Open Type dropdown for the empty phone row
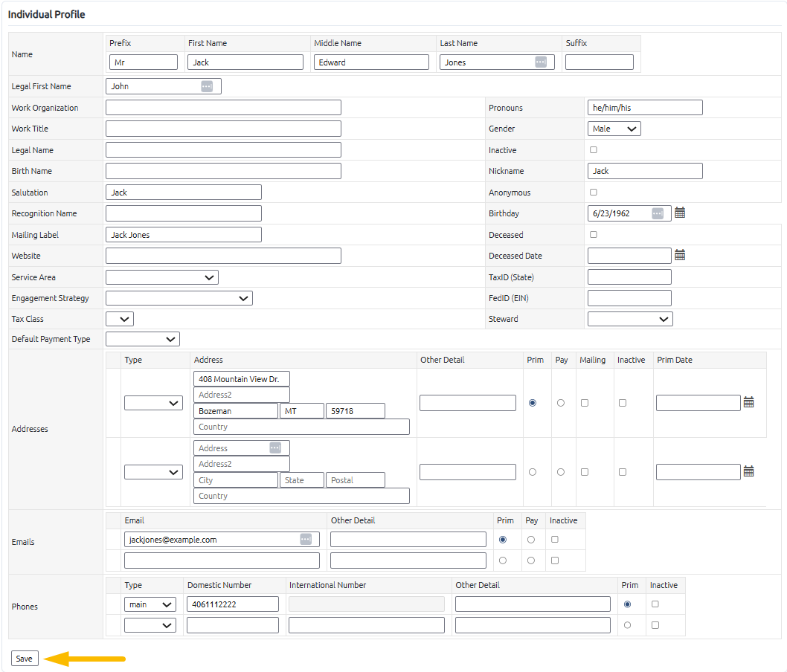The image size is (787, 672). (150, 625)
